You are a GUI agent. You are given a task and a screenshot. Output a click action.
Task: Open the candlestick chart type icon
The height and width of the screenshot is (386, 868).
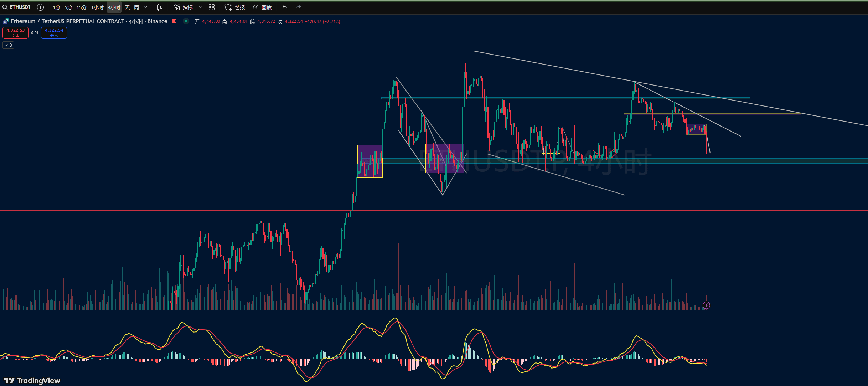pyautogui.click(x=160, y=7)
